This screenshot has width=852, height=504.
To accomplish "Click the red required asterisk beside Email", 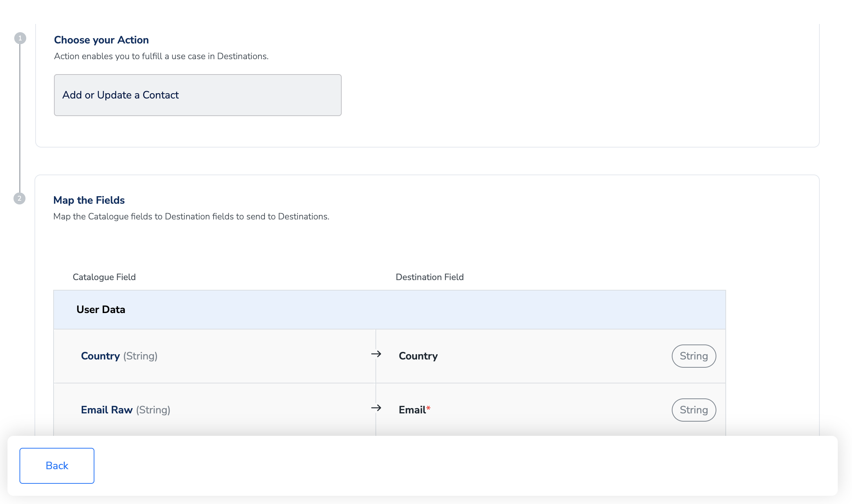I will (428, 408).
